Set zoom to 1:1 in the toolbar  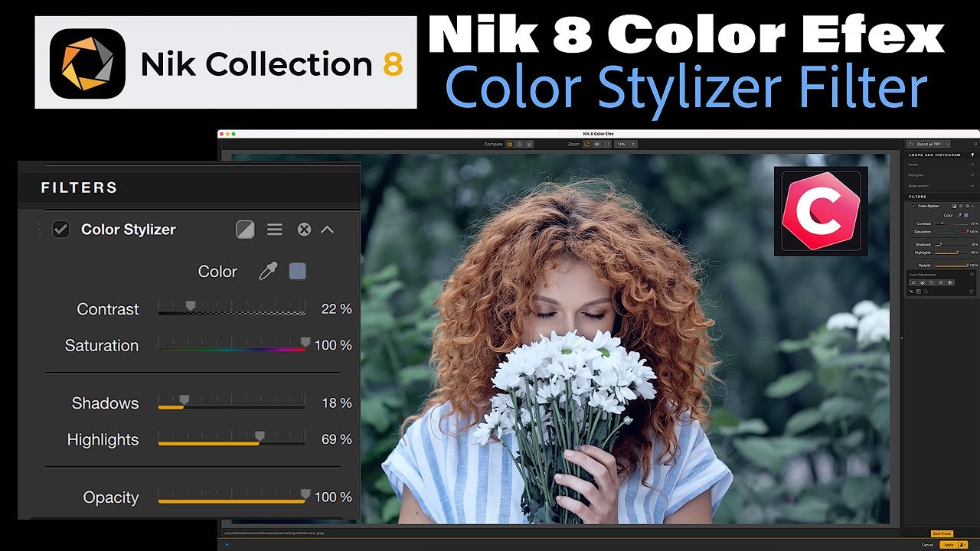tap(606, 144)
